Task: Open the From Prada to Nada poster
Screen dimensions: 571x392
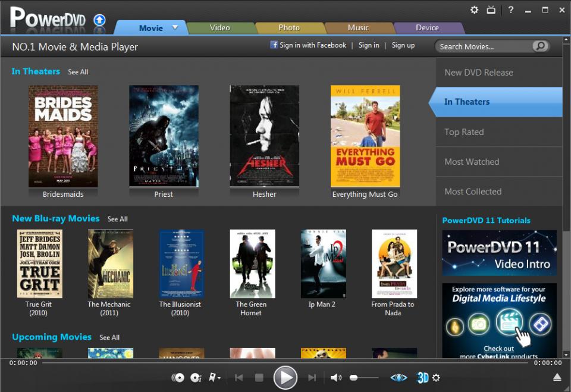Action: tap(394, 264)
